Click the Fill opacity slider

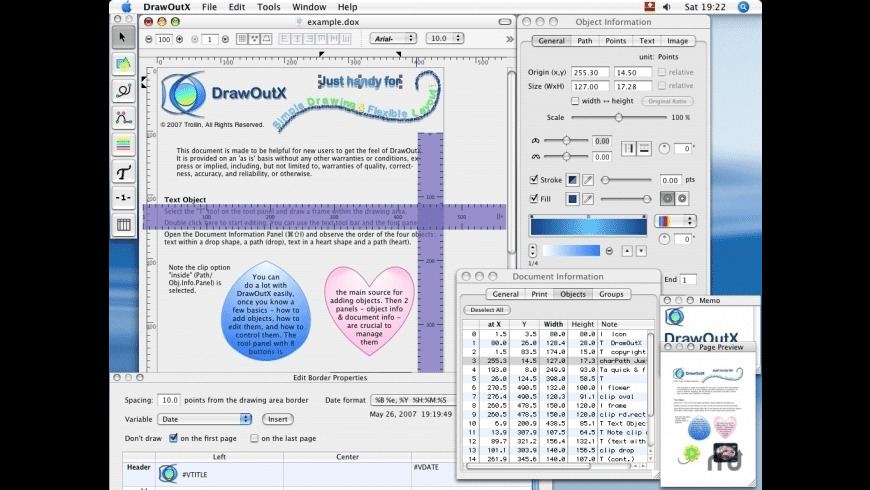625,199
